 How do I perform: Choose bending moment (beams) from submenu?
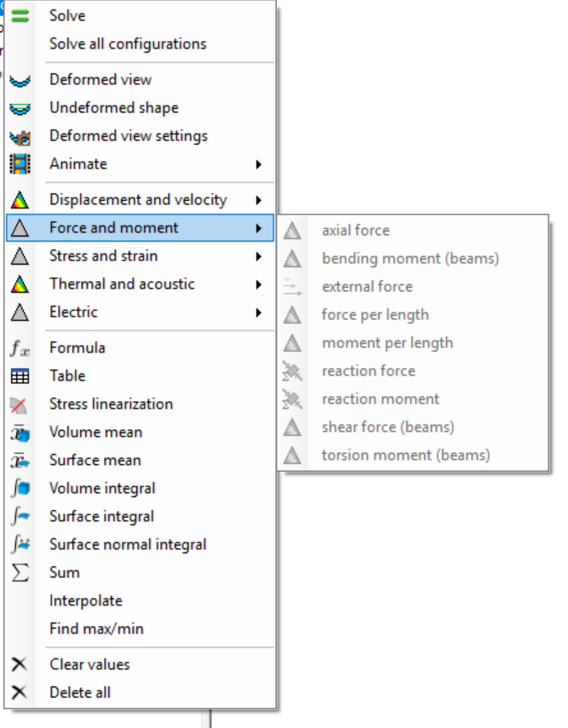pyautogui.click(x=410, y=258)
